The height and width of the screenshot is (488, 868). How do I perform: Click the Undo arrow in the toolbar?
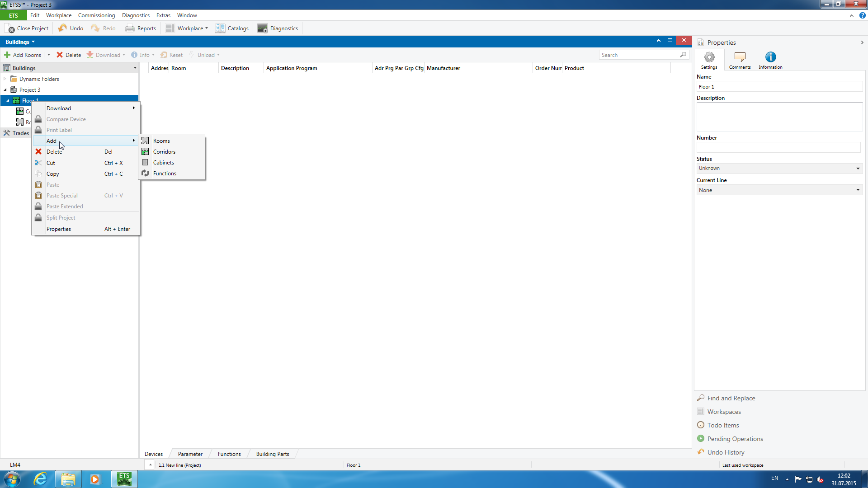62,28
